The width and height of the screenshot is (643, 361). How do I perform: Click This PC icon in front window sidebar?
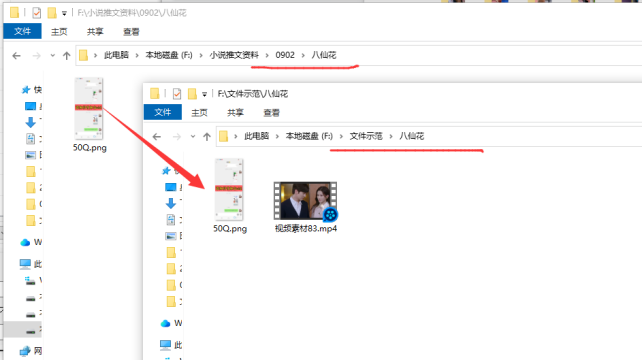click(x=165, y=345)
